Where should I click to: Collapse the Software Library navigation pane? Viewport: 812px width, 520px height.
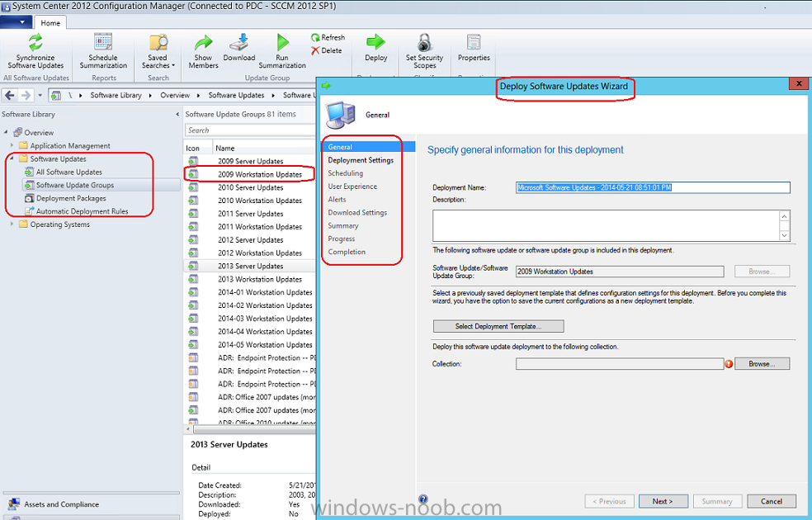pyautogui.click(x=177, y=114)
